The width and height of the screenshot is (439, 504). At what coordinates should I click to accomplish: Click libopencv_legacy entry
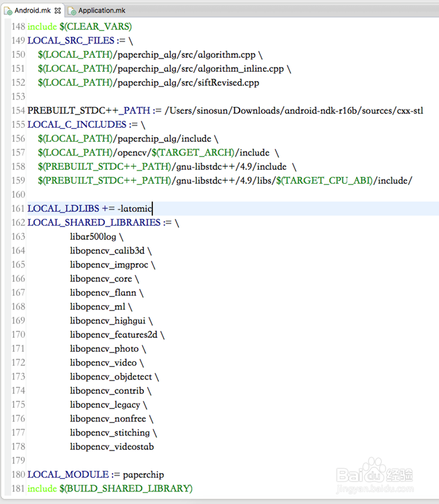[105, 405]
